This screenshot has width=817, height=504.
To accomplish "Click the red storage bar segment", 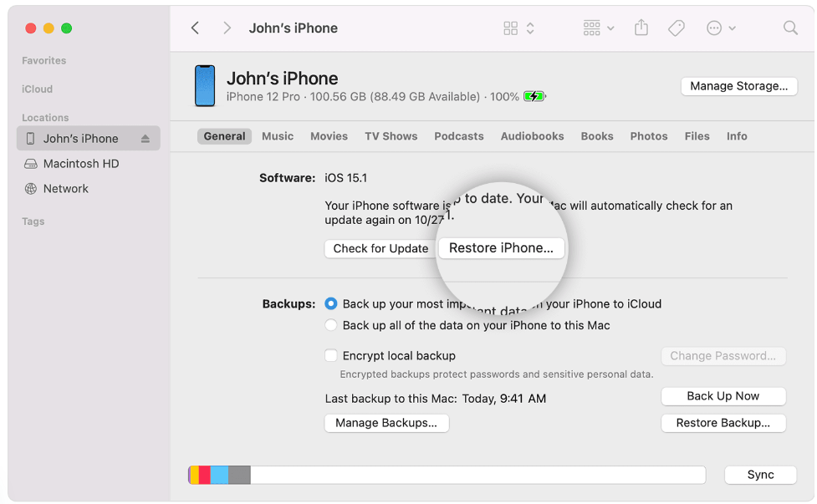I will pyautogui.click(x=205, y=475).
